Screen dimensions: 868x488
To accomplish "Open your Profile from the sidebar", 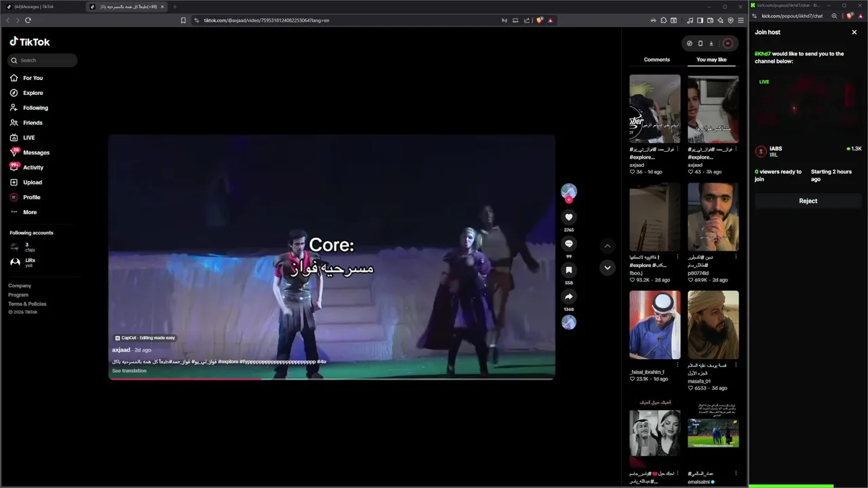I will [26, 197].
